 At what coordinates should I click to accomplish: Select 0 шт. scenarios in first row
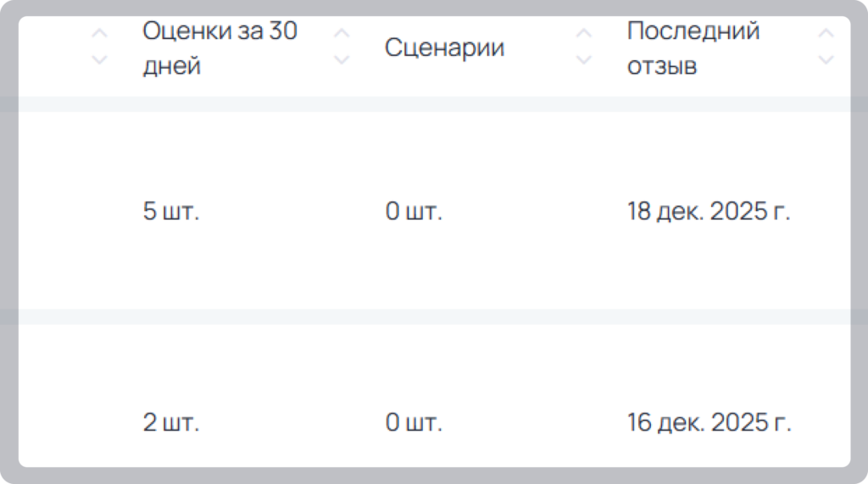click(x=414, y=211)
